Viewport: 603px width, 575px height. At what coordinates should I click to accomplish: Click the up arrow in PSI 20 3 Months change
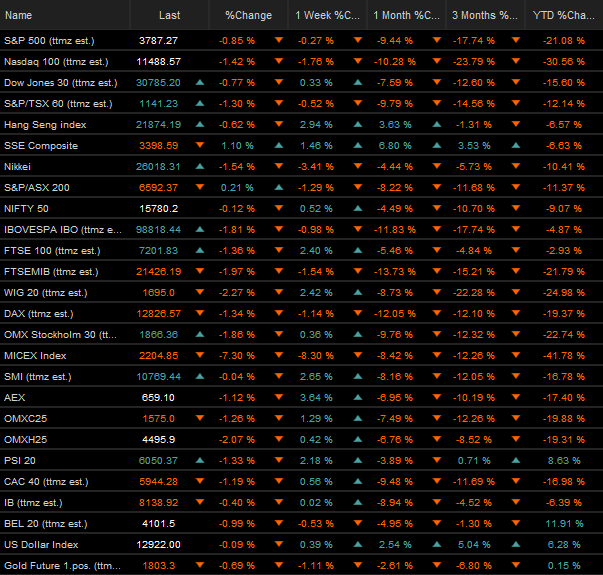coord(515,460)
